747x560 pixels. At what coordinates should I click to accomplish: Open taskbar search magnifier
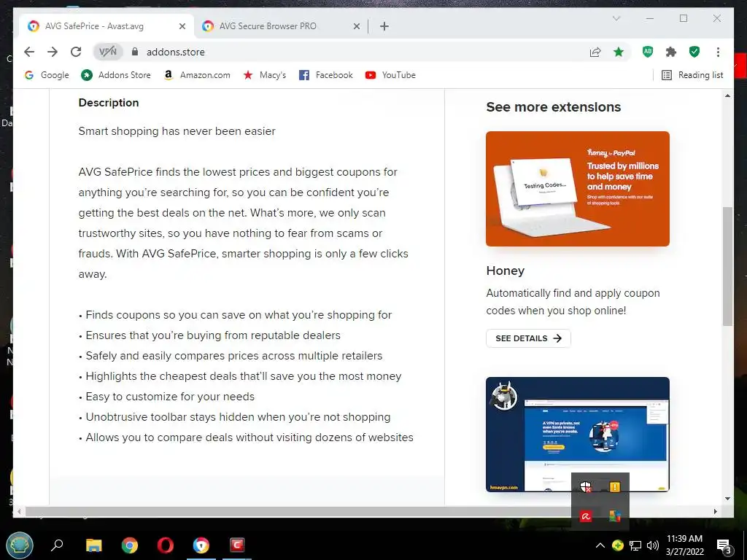click(57, 545)
